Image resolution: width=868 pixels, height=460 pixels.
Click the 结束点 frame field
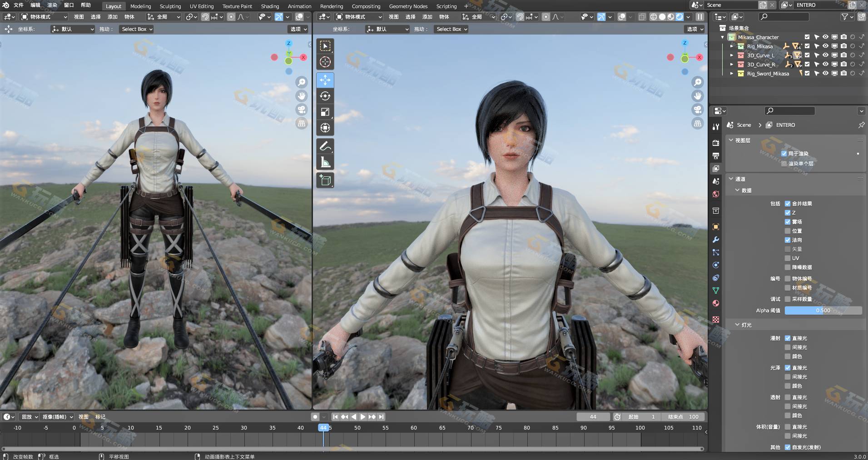(683, 417)
